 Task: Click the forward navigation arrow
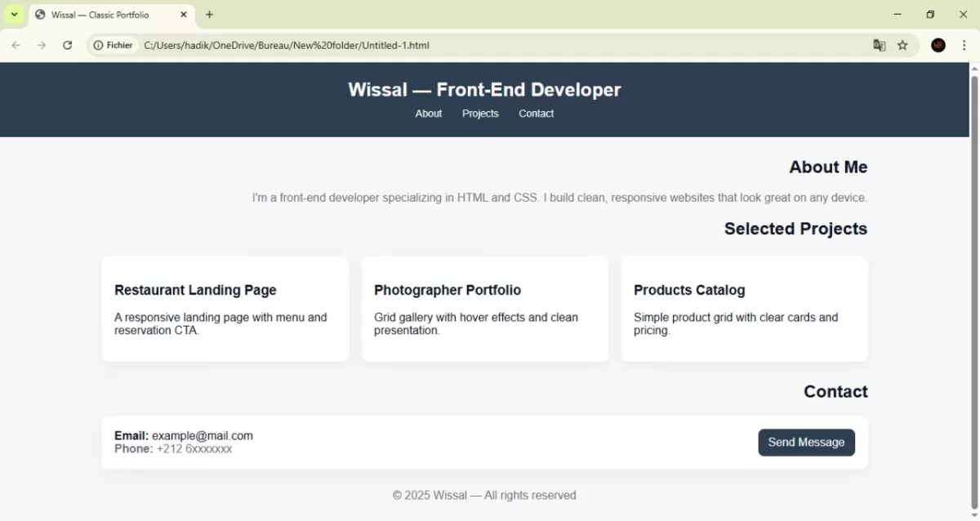pos(42,46)
